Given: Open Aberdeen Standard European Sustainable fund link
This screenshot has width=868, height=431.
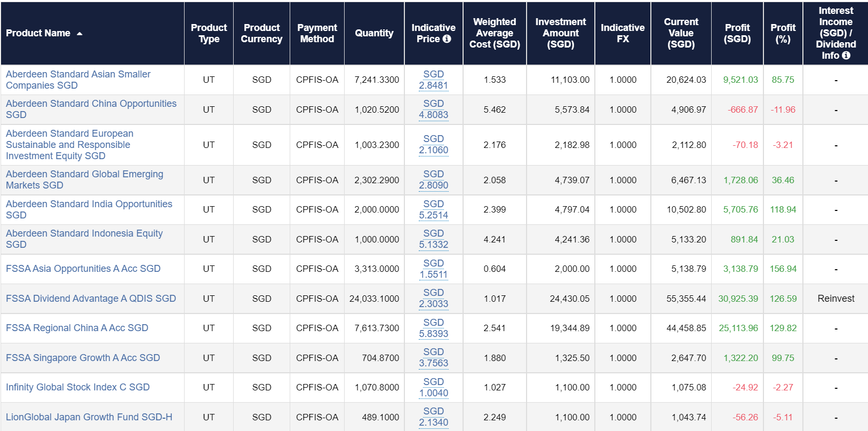Looking at the screenshot, I should (69, 145).
